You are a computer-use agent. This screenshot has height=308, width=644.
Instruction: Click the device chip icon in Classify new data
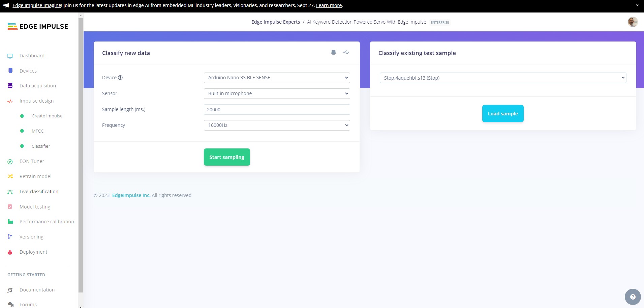tap(334, 52)
